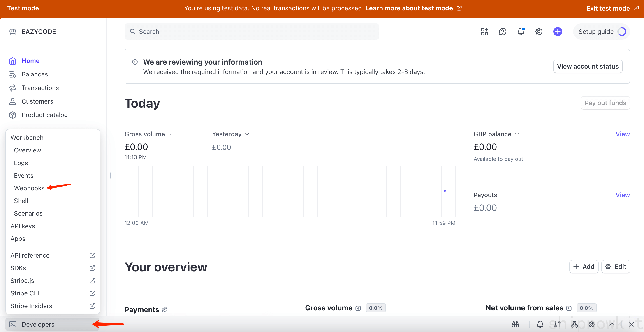Click inside the Search field
The image size is (644, 332).
click(x=250, y=32)
